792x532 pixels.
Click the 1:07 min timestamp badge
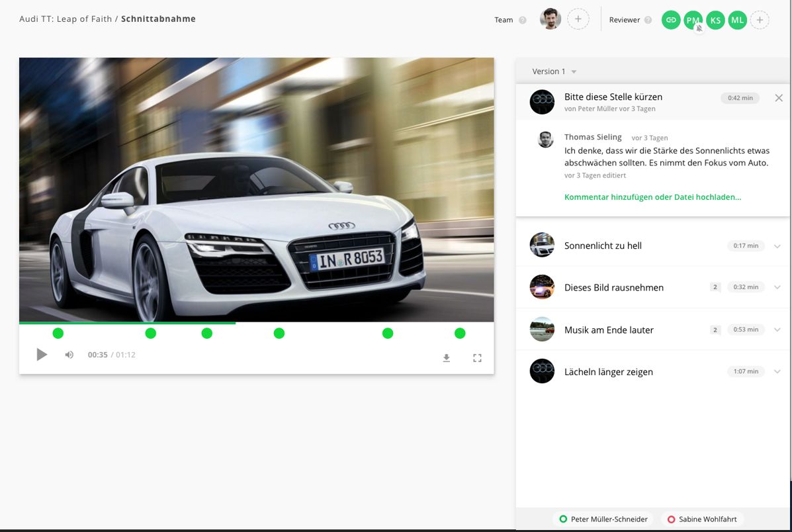tap(746, 371)
